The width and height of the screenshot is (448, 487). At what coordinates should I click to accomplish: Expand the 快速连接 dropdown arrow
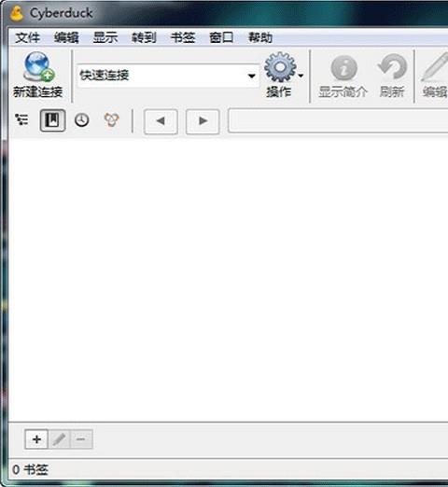pyautogui.click(x=252, y=76)
